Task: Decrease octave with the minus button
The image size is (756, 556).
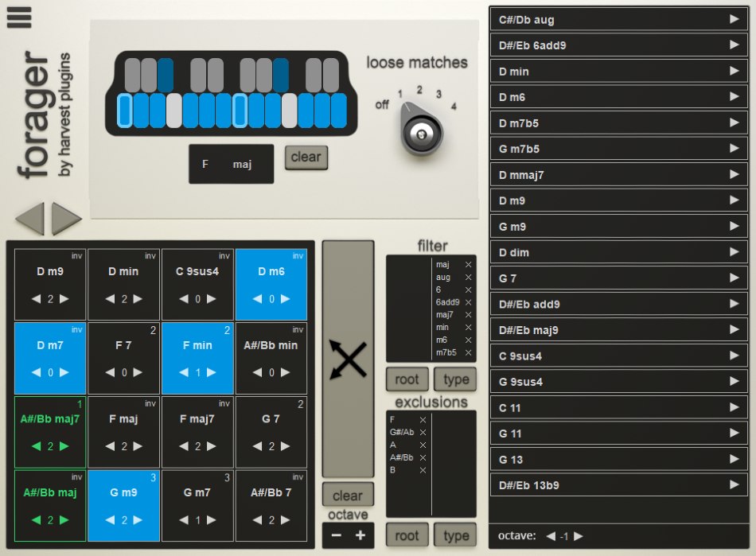Action: click(x=336, y=535)
